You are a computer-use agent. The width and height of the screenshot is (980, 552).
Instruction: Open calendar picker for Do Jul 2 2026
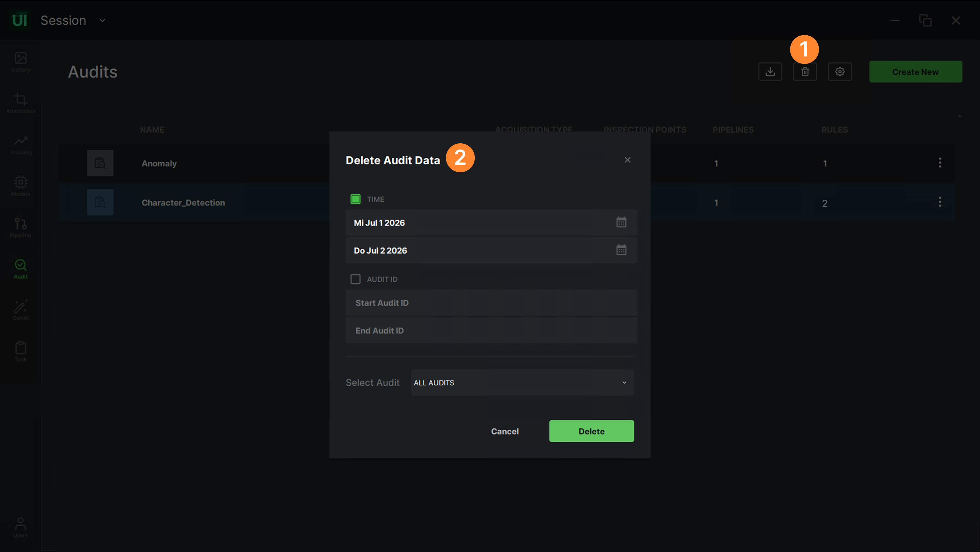[x=621, y=250]
